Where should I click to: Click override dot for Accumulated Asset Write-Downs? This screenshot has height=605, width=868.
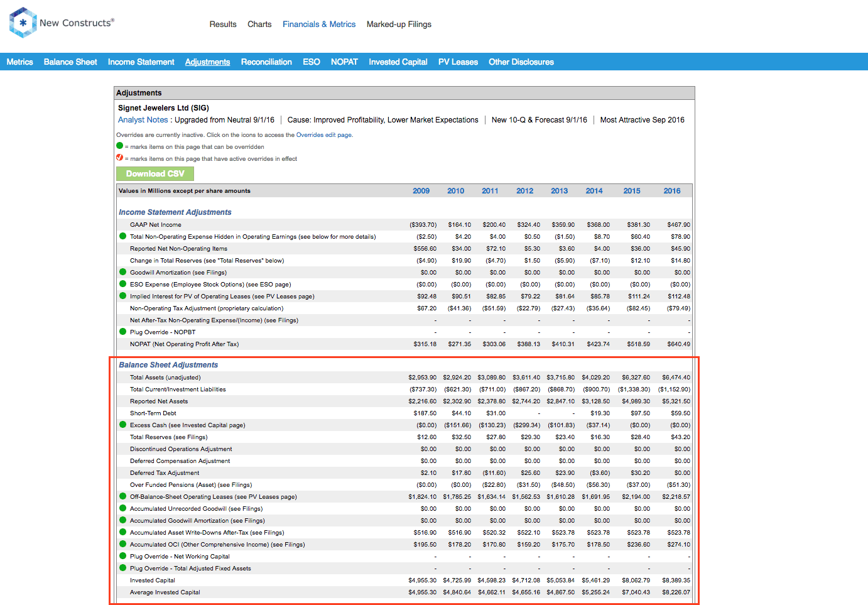click(122, 532)
